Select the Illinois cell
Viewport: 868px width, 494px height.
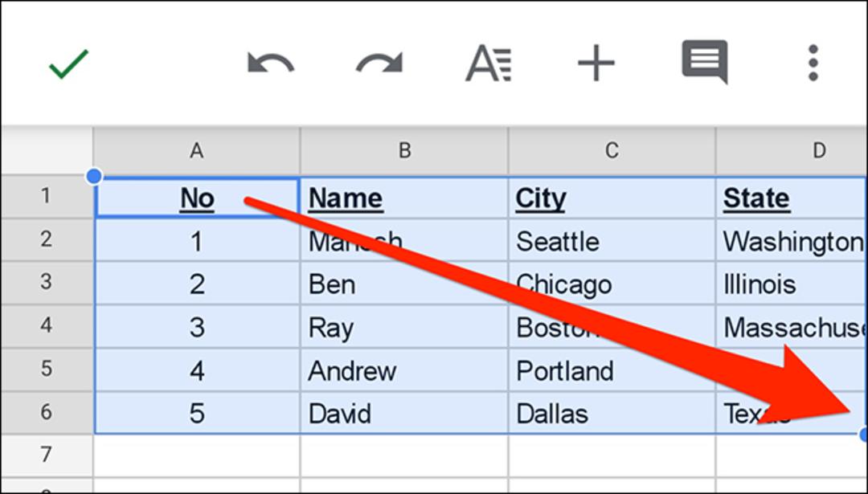click(x=792, y=284)
